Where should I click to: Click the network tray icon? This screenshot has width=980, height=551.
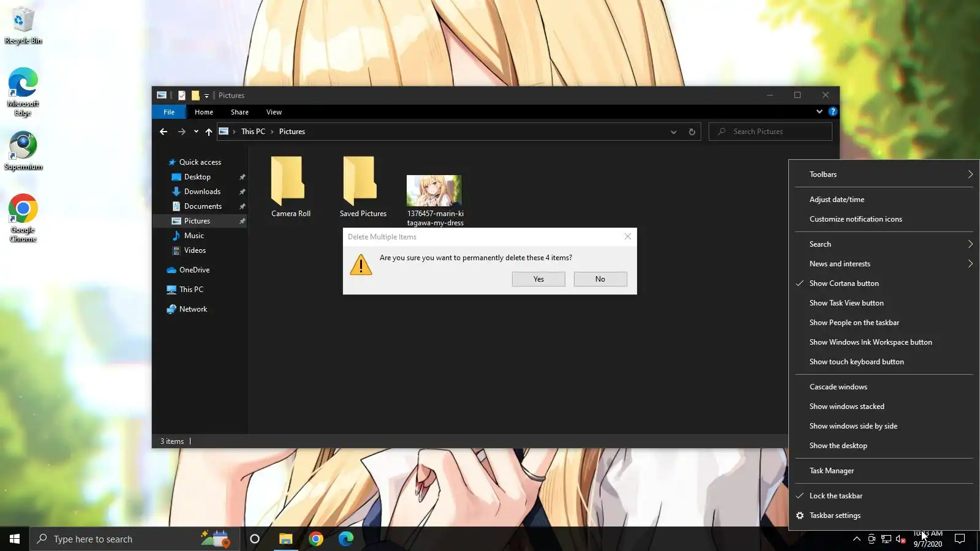[886, 539]
